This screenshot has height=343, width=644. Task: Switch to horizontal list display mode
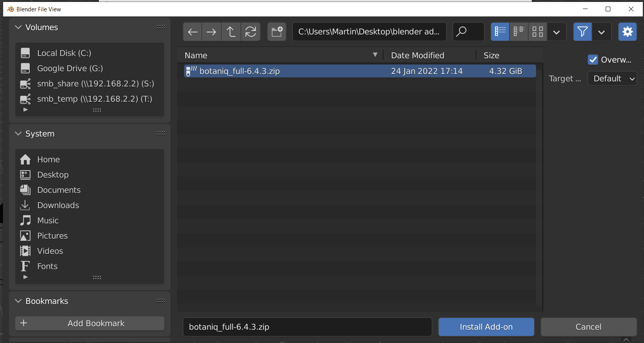tap(519, 32)
